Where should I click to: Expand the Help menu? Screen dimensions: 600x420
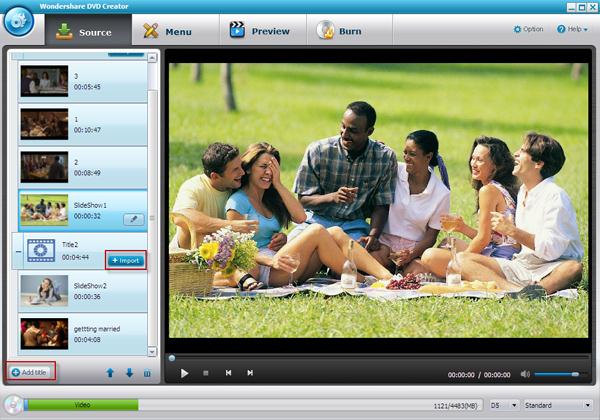click(x=572, y=29)
